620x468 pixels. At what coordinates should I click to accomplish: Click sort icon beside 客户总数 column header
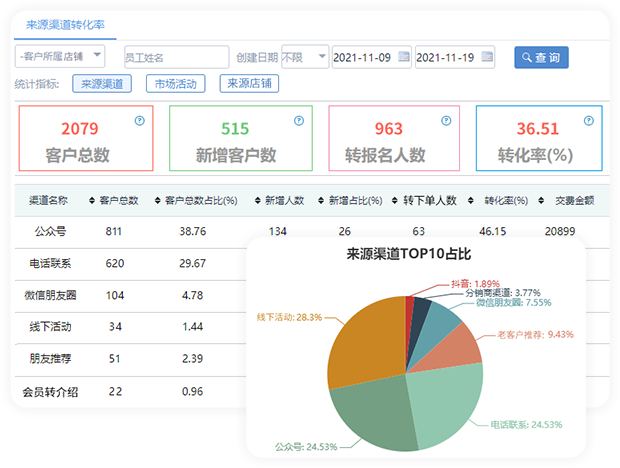point(92,201)
